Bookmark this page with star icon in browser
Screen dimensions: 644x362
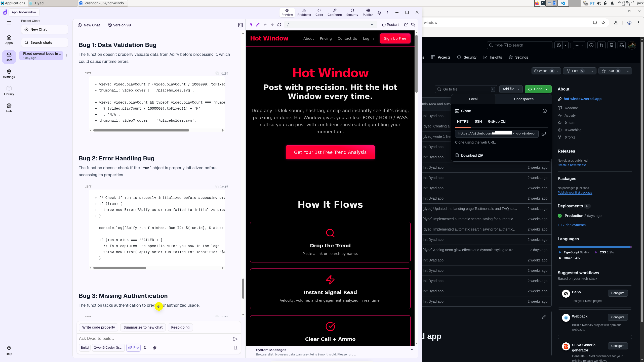point(603,23)
